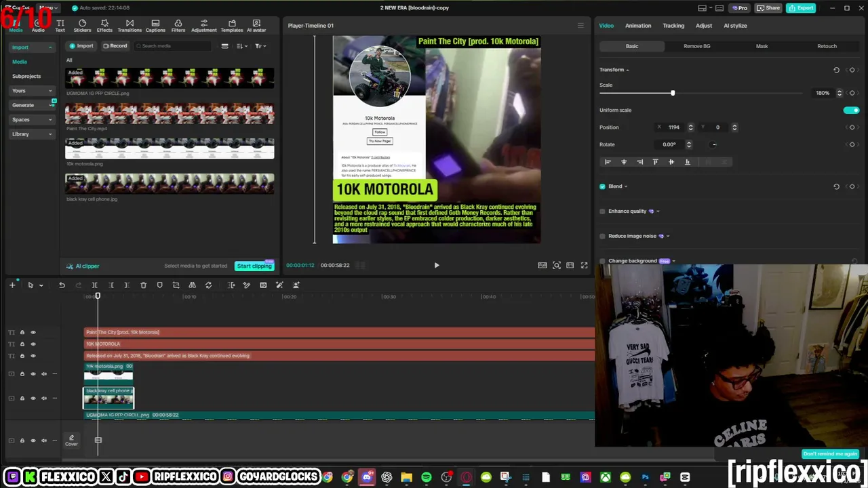Collapse the Import section in sidebar
The width and height of the screenshot is (868, 488).
(x=50, y=47)
